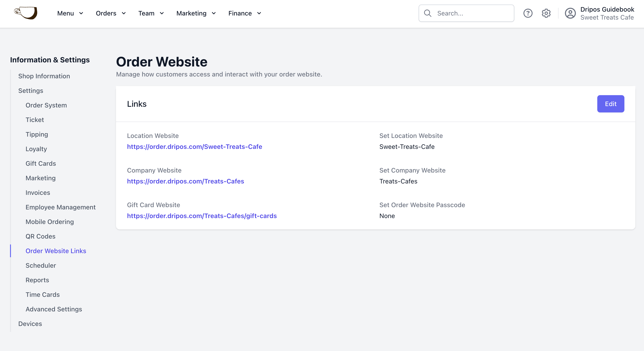Viewport: 644px width, 351px height.
Task: Open Invoices settings
Action: pos(38,193)
